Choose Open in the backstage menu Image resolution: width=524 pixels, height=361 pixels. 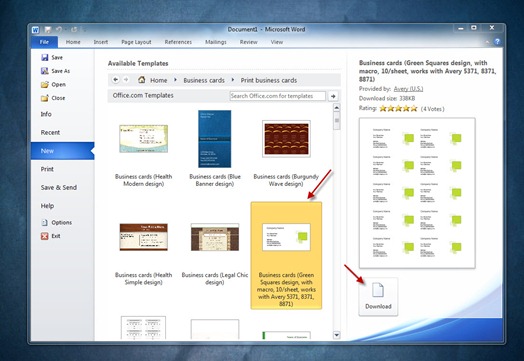click(x=53, y=85)
